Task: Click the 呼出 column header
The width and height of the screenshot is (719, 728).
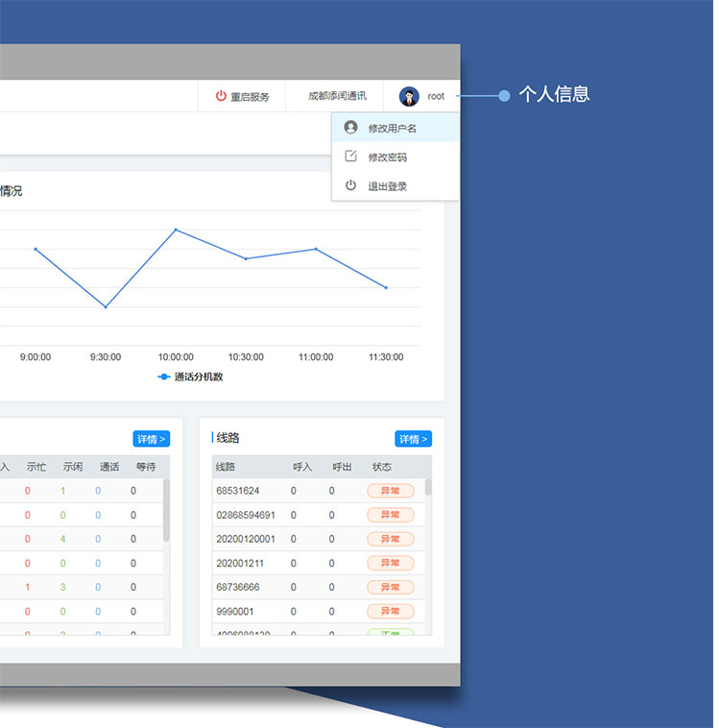Action: tap(342, 467)
